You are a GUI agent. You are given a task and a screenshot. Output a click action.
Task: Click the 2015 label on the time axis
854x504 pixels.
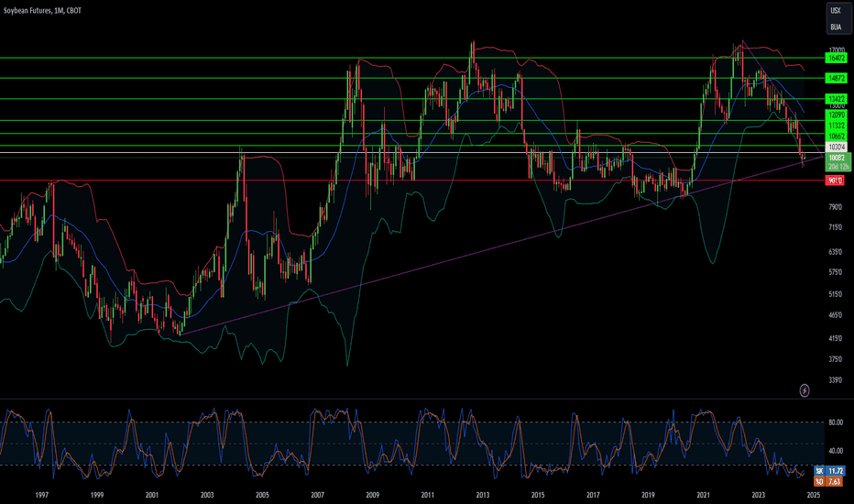pos(538,495)
